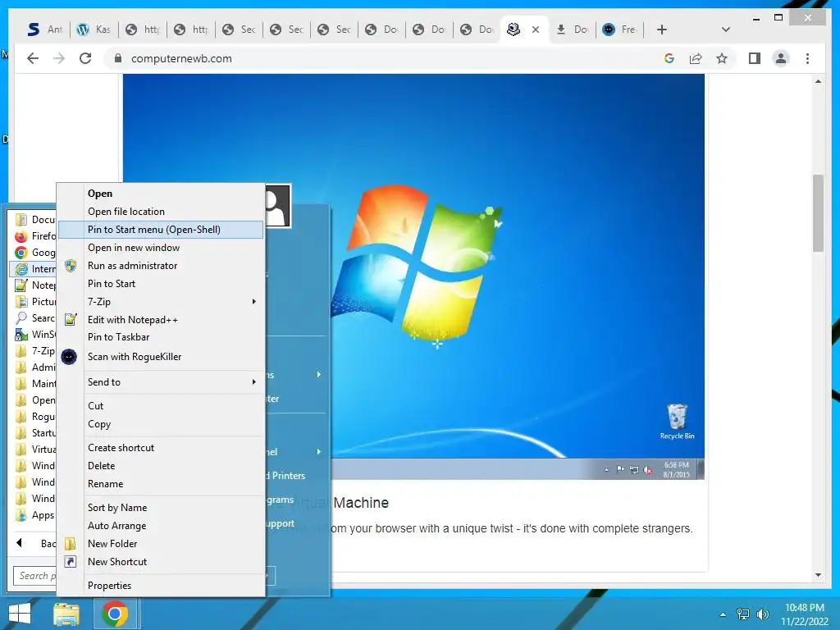Image resolution: width=840 pixels, height=630 pixels.
Task: Click the share page icon
Action: pyautogui.click(x=696, y=58)
